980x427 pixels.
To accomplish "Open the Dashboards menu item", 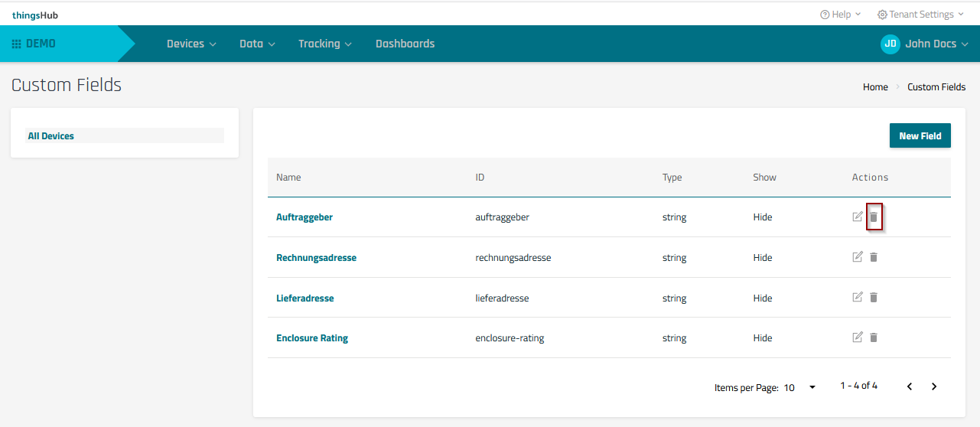I will [405, 44].
